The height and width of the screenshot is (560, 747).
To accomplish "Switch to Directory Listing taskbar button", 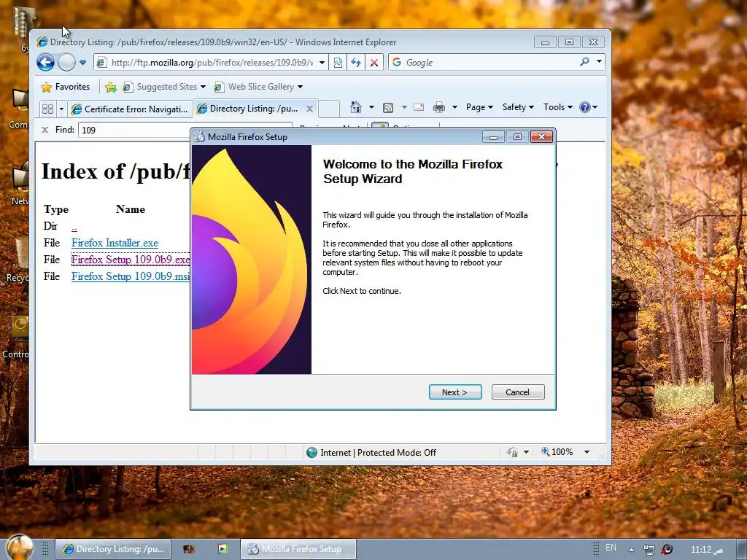I will click(113, 549).
